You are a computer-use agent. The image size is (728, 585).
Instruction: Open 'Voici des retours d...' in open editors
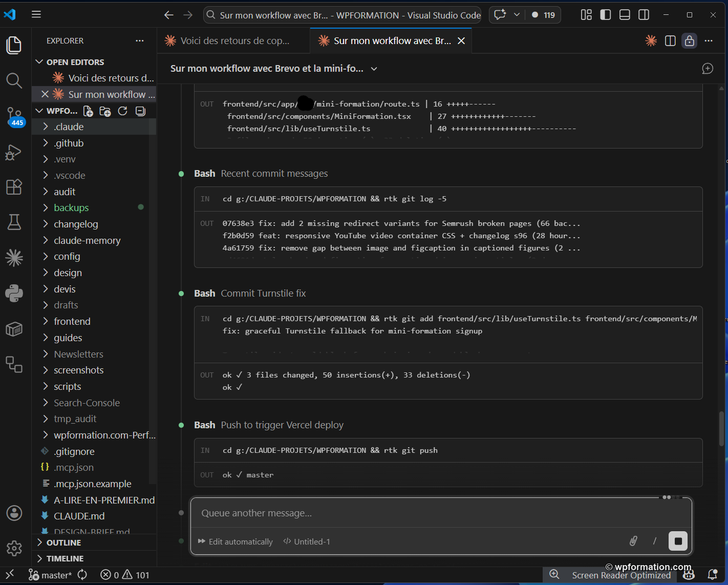94,78
